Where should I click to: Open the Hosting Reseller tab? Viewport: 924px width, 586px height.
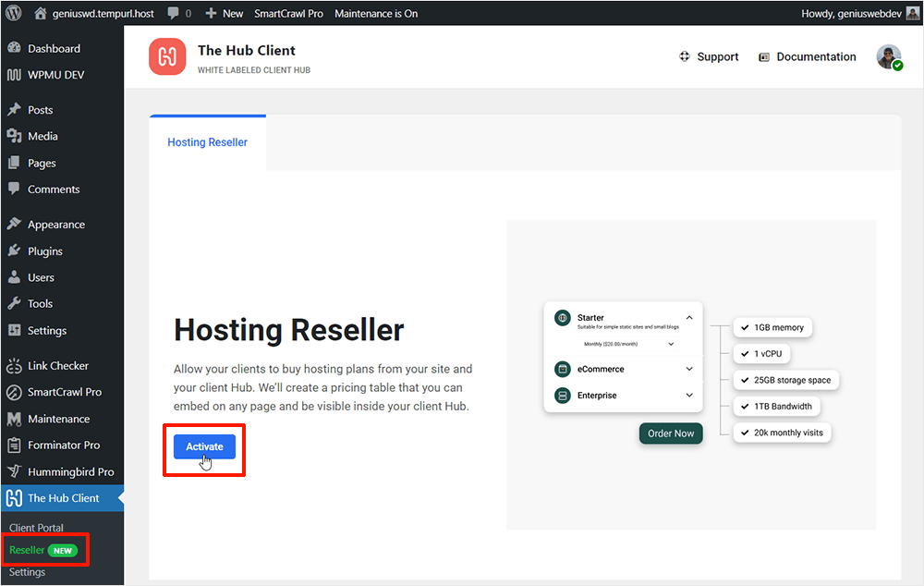coord(207,142)
